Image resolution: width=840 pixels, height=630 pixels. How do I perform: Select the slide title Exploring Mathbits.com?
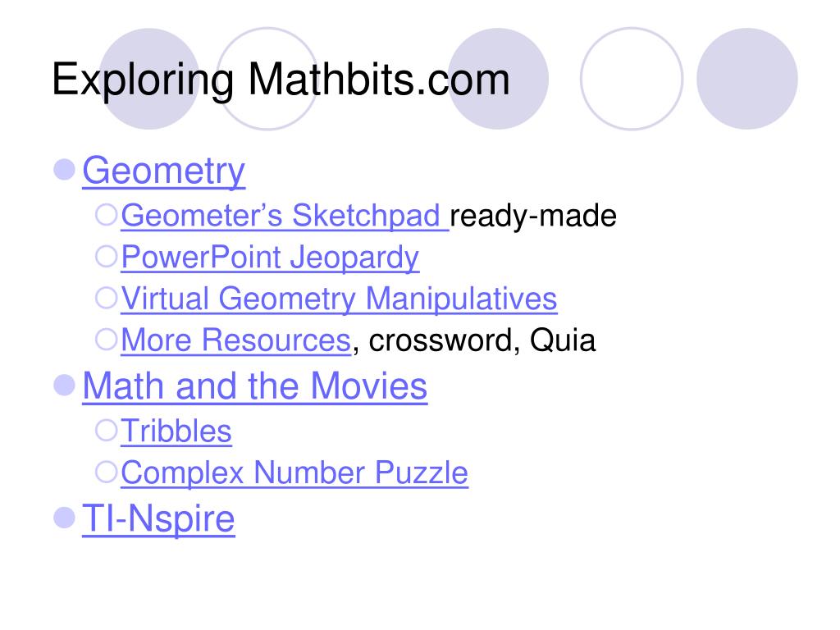coord(281,80)
